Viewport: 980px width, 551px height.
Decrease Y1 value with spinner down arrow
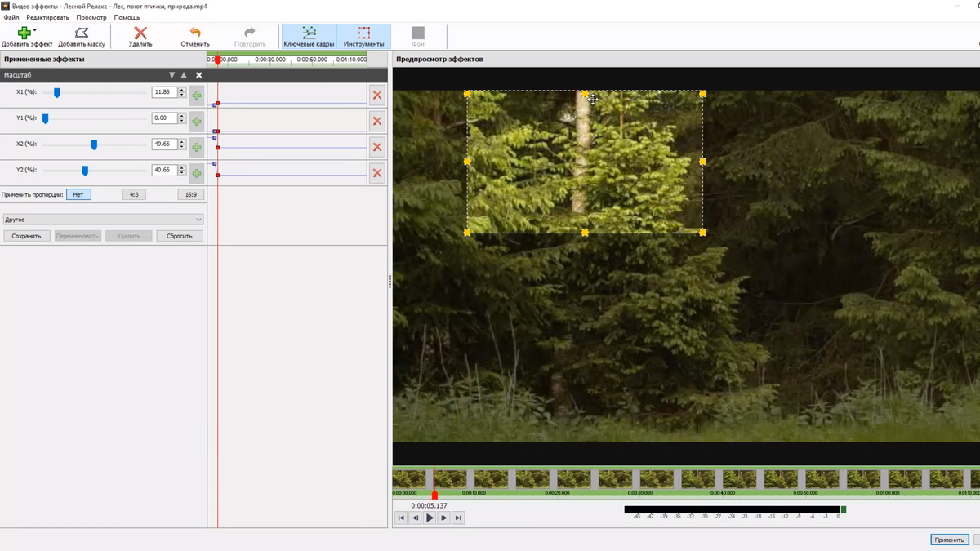[182, 122]
